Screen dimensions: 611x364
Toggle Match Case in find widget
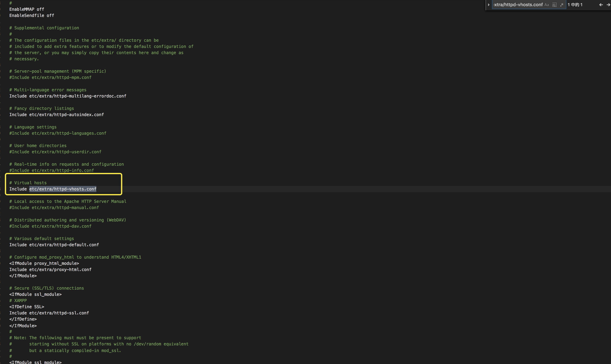pyautogui.click(x=547, y=5)
